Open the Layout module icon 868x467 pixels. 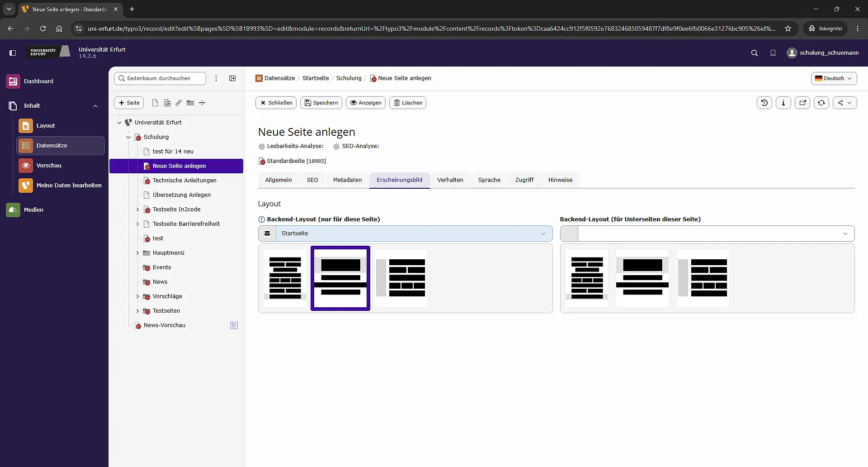click(x=26, y=126)
